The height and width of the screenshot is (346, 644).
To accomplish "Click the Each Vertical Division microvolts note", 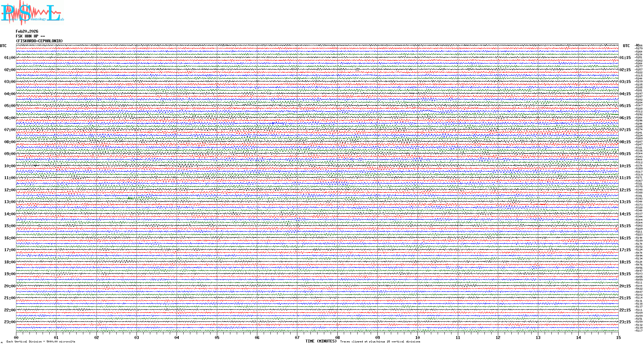I will click(x=41, y=342).
